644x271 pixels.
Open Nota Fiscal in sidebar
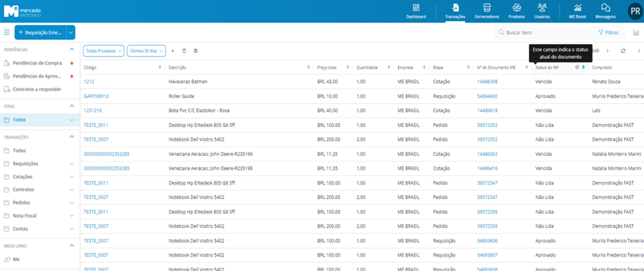tap(25, 215)
